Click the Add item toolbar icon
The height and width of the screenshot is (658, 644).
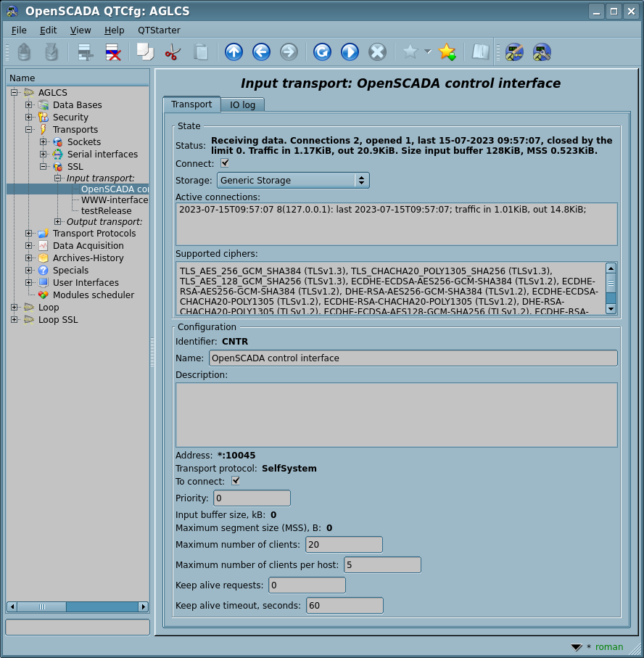86,52
